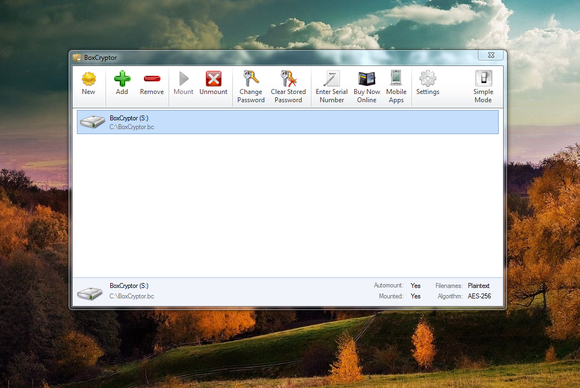
Task: Click the C:\BoxCryptor.bc path in list row
Action: click(132, 127)
